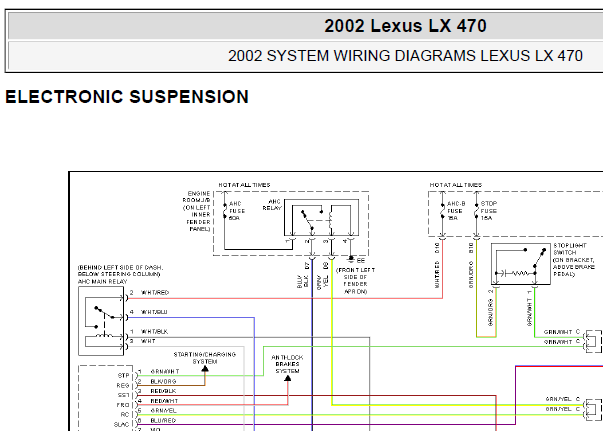Click the "AHC RELAY" label
Viewport: 603px width, 431px height.
coord(272,205)
